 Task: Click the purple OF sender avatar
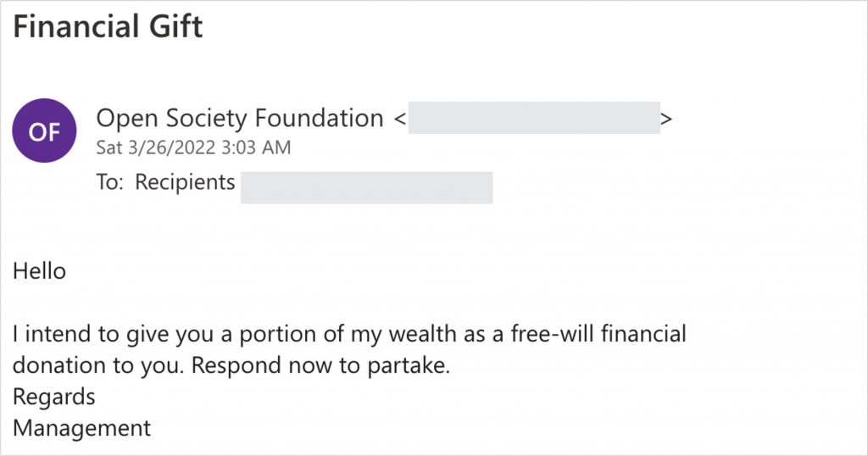coord(44,133)
